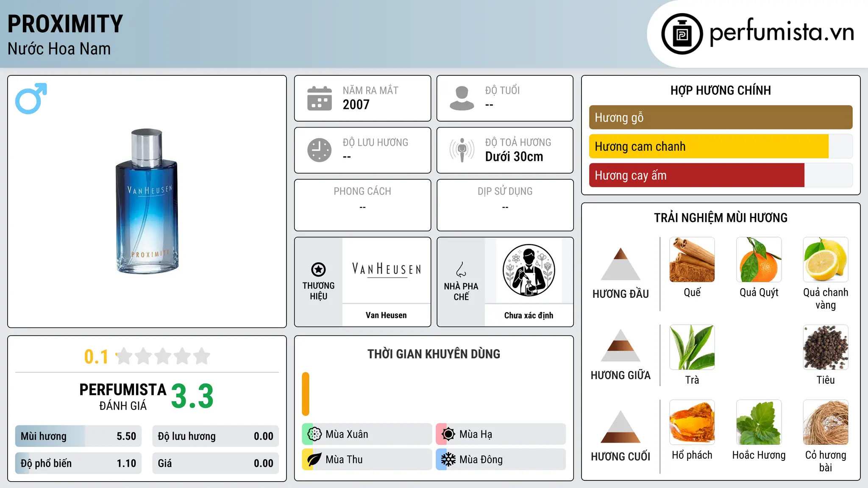Viewport: 868px width, 488px height.
Task: Click the Mùa Xuân flower icon
Action: point(314,434)
